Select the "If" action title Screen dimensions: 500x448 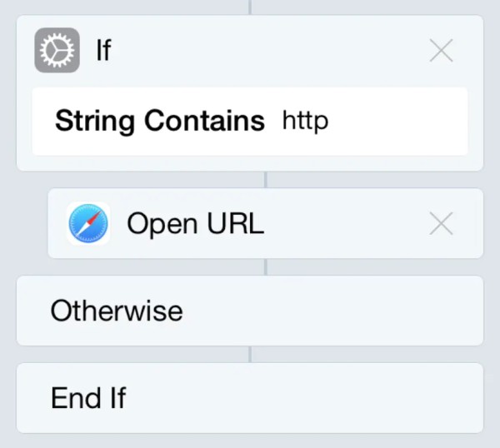click(x=103, y=50)
